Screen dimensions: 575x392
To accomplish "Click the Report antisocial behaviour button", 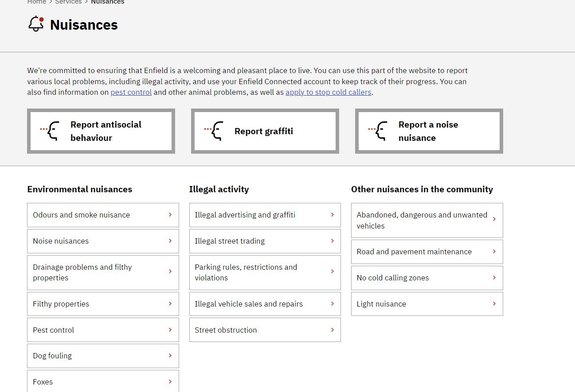I will [101, 131].
